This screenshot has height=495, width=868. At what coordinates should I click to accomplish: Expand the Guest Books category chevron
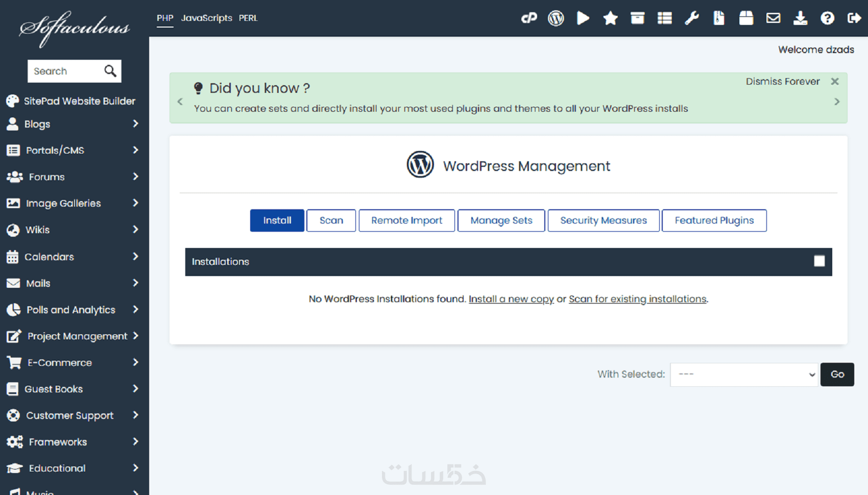[135, 389]
